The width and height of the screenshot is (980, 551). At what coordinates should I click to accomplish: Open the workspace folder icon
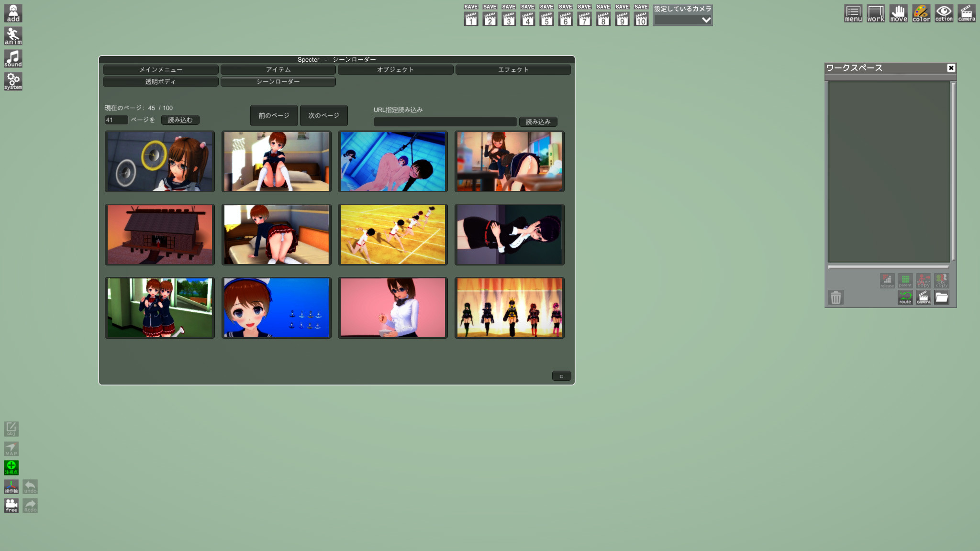click(x=941, y=298)
